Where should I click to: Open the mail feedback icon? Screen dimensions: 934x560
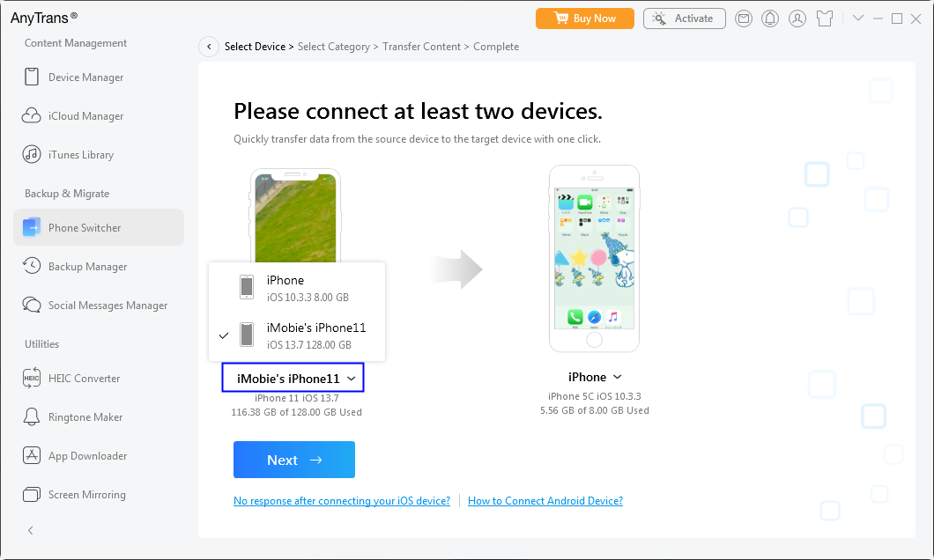coord(744,18)
